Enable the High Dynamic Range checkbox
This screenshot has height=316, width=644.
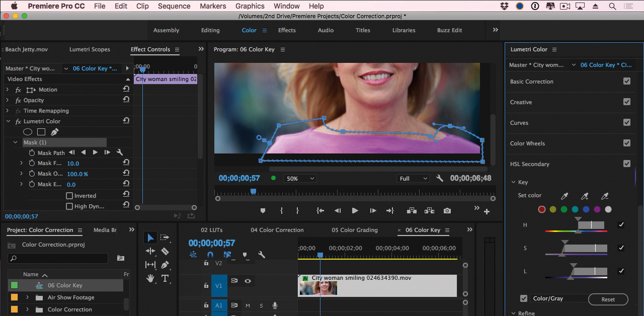tap(69, 206)
